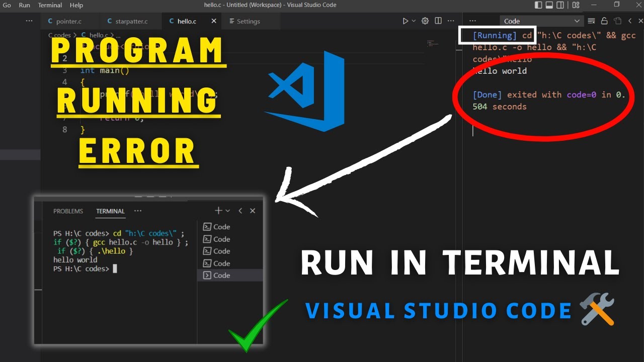644x362 pixels.
Task: Switch to the PROBLEMS panel tab
Action: [x=68, y=211]
